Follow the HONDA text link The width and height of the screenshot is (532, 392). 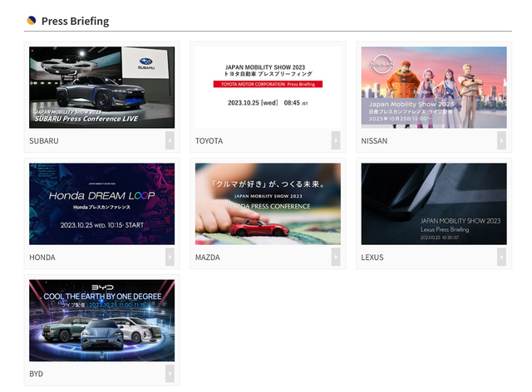[x=42, y=257]
